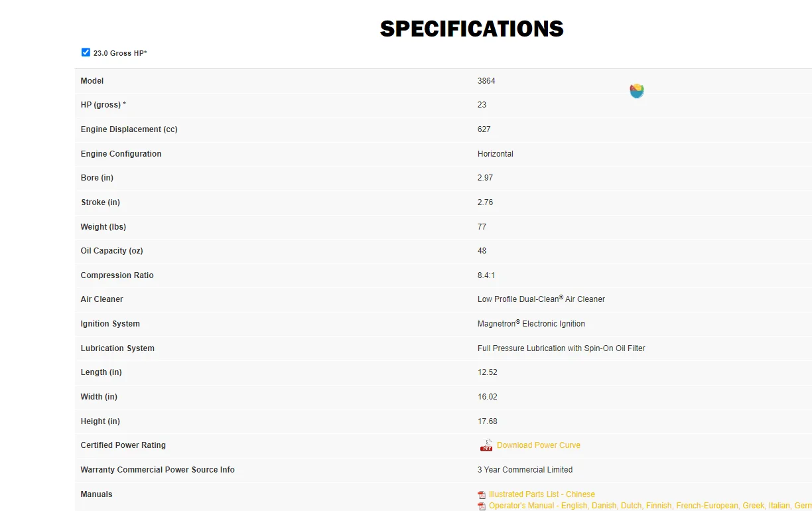The image size is (812, 511).
Task: Click the Certified Power Rating row label
Action: pyautogui.click(x=123, y=445)
